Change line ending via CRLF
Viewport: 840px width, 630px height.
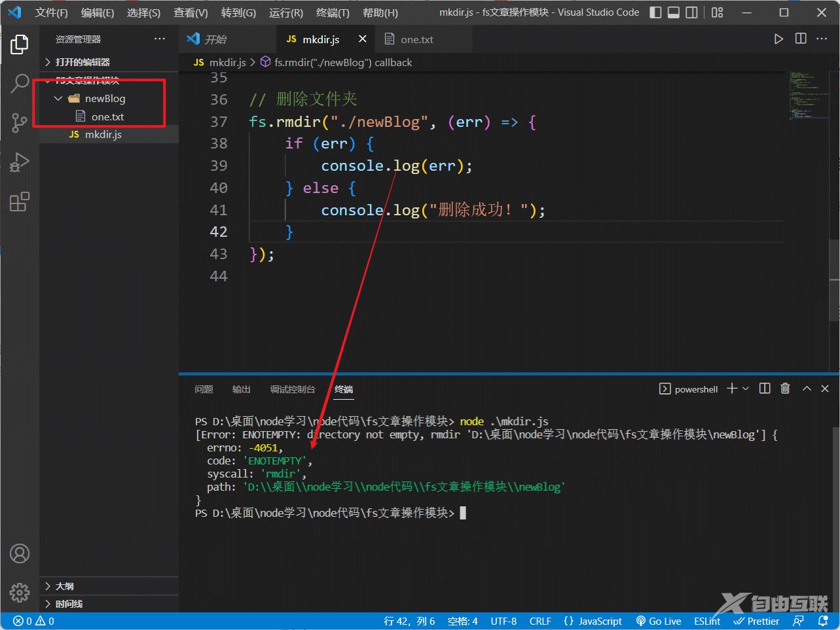(540, 621)
